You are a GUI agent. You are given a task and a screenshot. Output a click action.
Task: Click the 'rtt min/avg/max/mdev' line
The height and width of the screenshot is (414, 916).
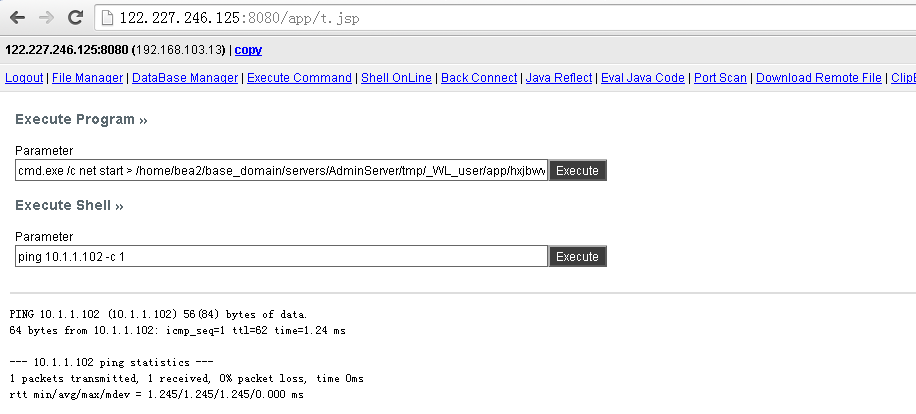coord(157,394)
